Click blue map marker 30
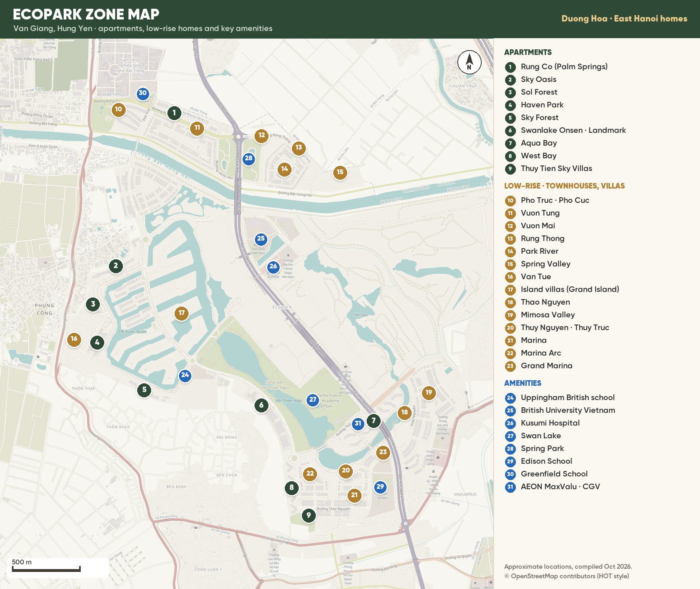 (142, 93)
